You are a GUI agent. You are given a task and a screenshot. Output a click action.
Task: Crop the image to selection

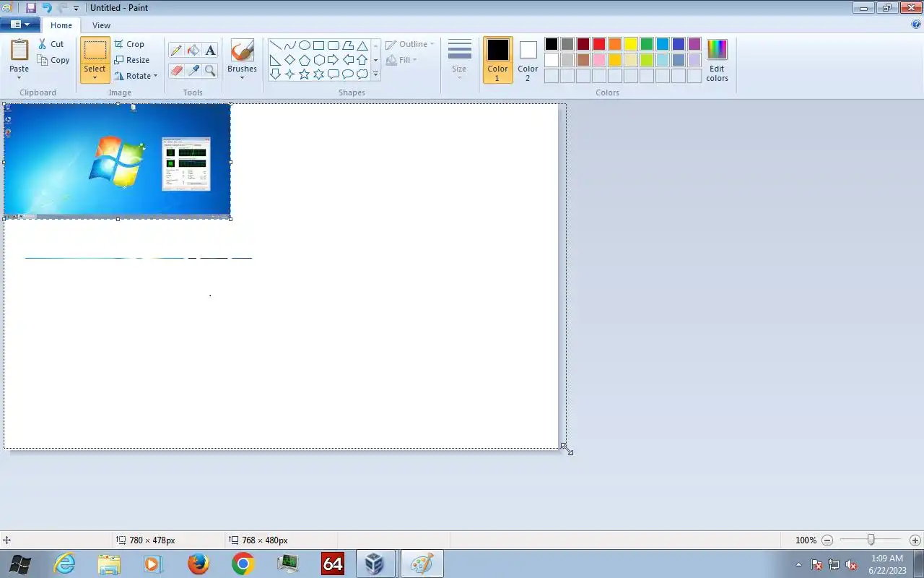tap(129, 44)
